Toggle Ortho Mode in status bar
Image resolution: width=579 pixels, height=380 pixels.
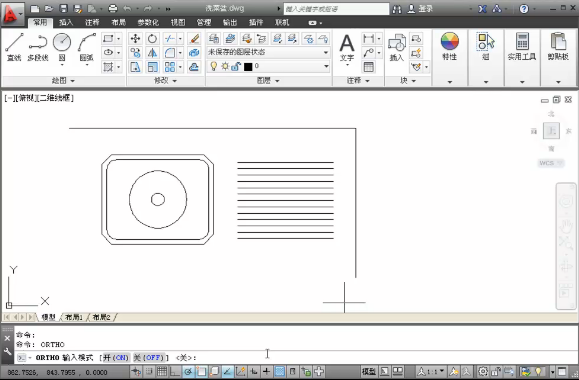pos(175,372)
